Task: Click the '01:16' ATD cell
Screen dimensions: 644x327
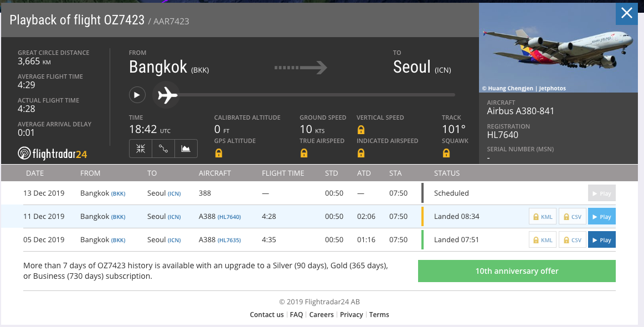Action: 366,240
